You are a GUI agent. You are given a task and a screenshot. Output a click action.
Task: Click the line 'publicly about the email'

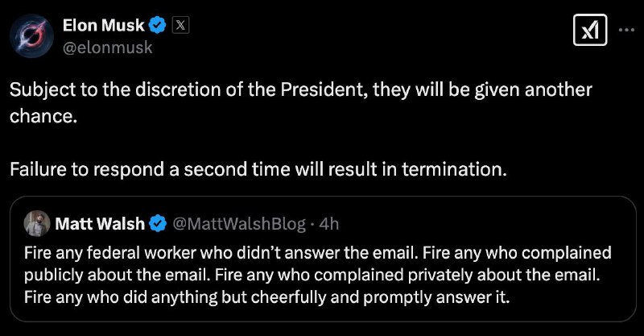(x=312, y=275)
